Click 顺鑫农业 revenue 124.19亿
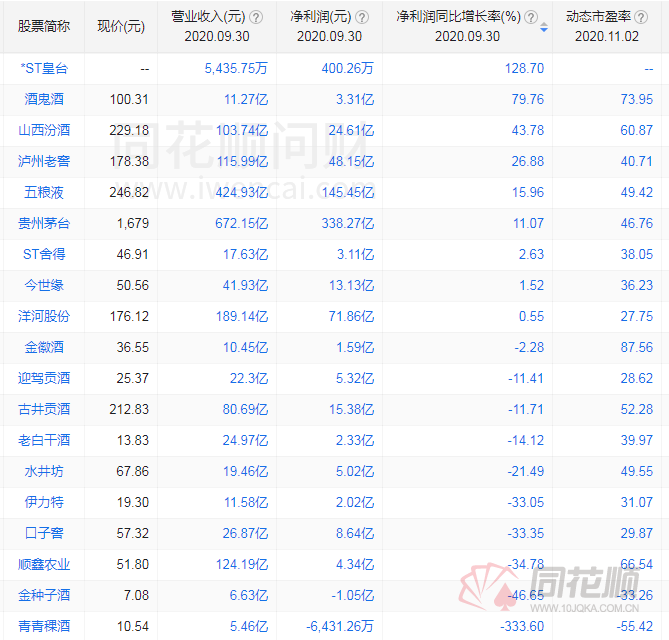 pyautogui.click(x=242, y=564)
